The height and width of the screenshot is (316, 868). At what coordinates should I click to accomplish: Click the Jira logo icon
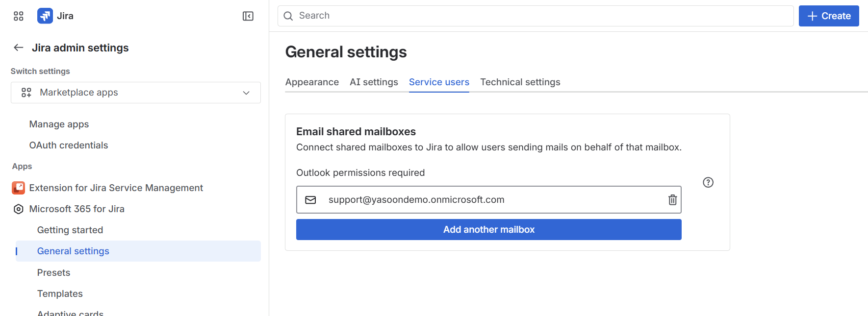[x=45, y=16]
